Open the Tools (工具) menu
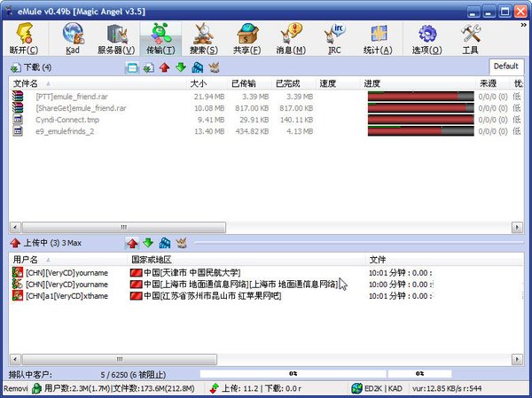Screen dimensions: 532x398 tap(470, 38)
